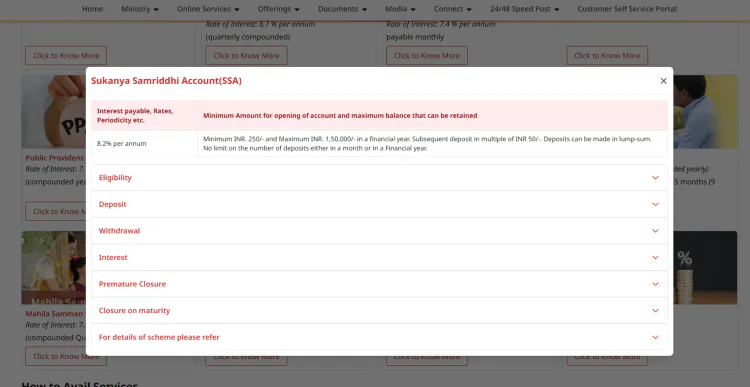Expand the Withdrawal section
Image resolution: width=750 pixels, height=387 pixels.
379,231
